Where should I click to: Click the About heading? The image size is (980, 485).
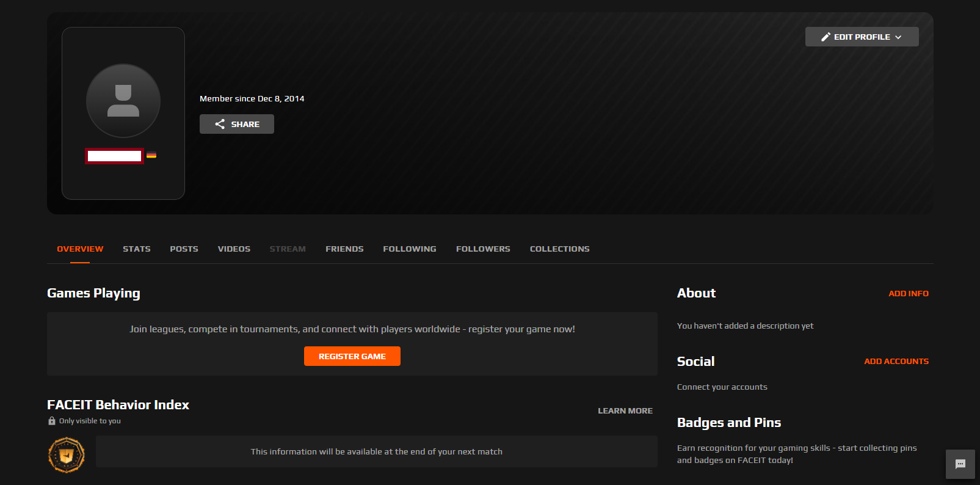[x=696, y=293]
